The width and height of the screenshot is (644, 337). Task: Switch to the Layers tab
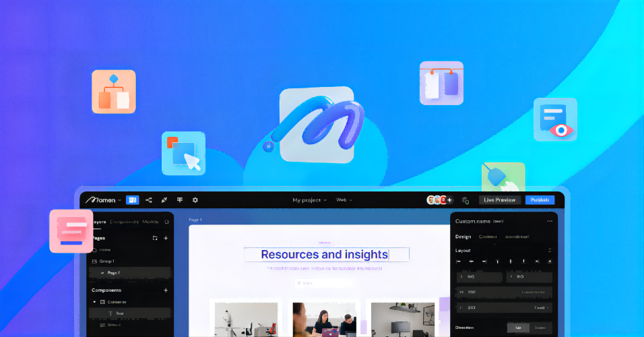click(x=100, y=222)
